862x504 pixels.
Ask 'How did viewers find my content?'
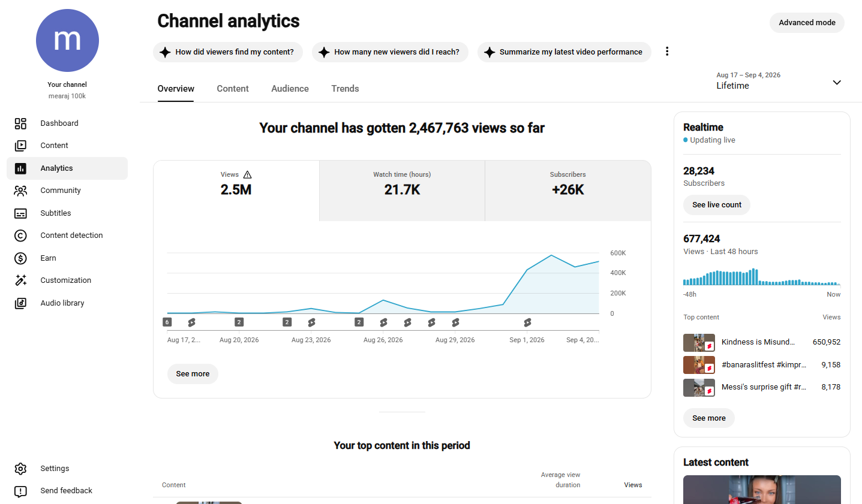[228, 52]
